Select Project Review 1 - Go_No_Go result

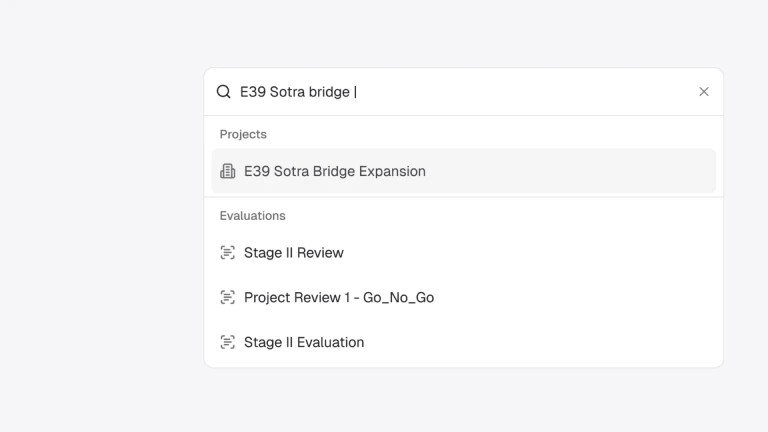pyautogui.click(x=339, y=297)
